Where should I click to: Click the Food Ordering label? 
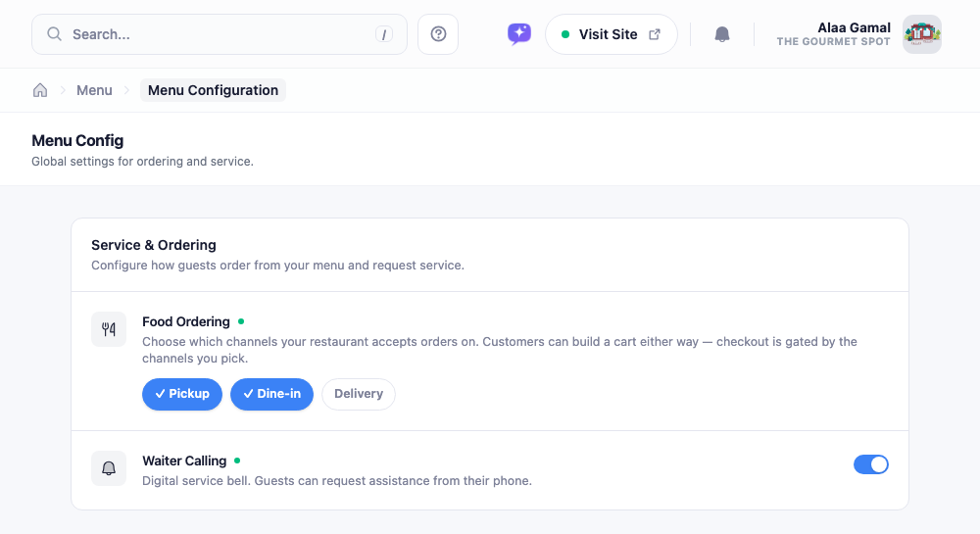click(x=186, y=321)
